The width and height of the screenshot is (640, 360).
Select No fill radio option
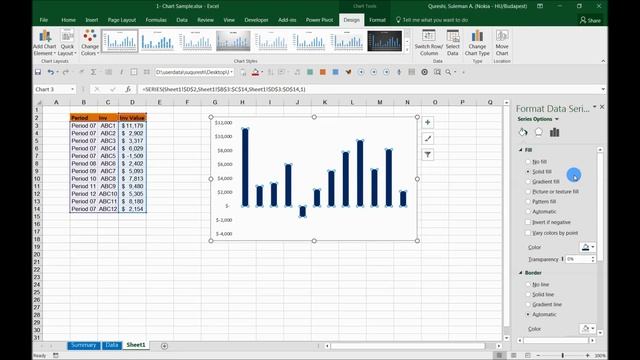[x=528, y=162]
